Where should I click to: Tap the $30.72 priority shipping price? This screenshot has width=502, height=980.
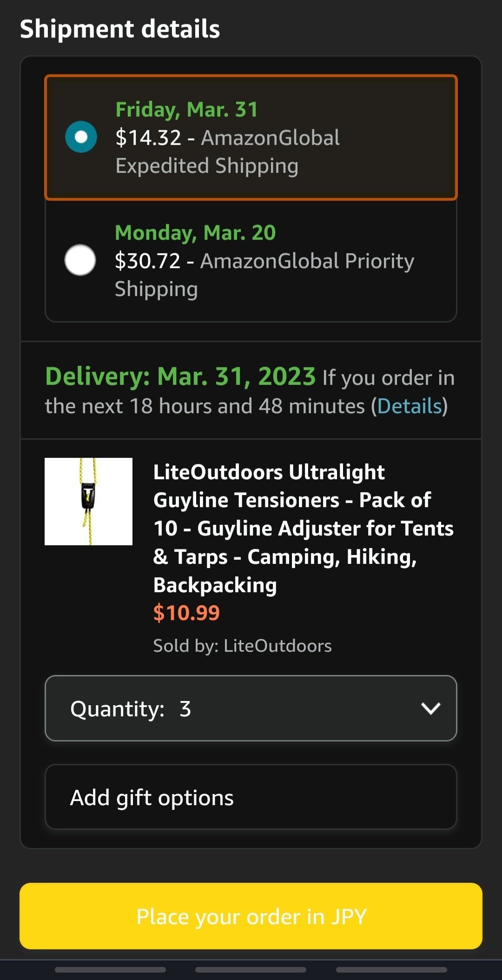click(147, 261)
